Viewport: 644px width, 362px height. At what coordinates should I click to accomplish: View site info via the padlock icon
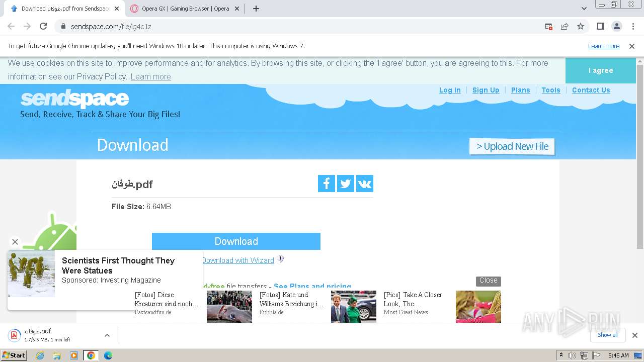pos(63,26)
